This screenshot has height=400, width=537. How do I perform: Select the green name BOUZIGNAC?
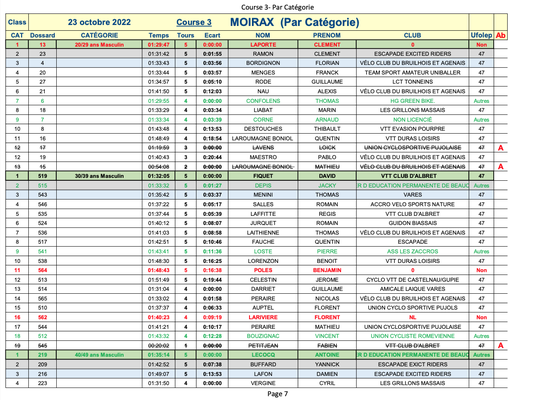[x=263, y=336]
